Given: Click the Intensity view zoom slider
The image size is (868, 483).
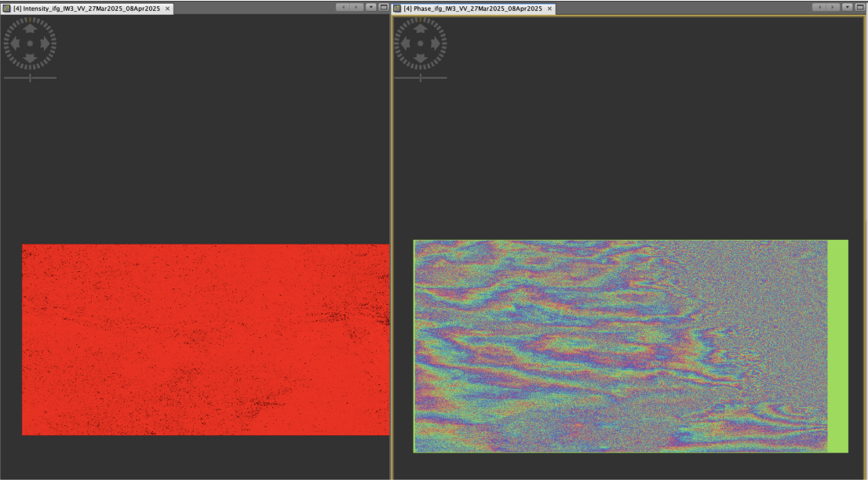Looking at the screenshot, I should pyautogui.click(x=30, y=78).
